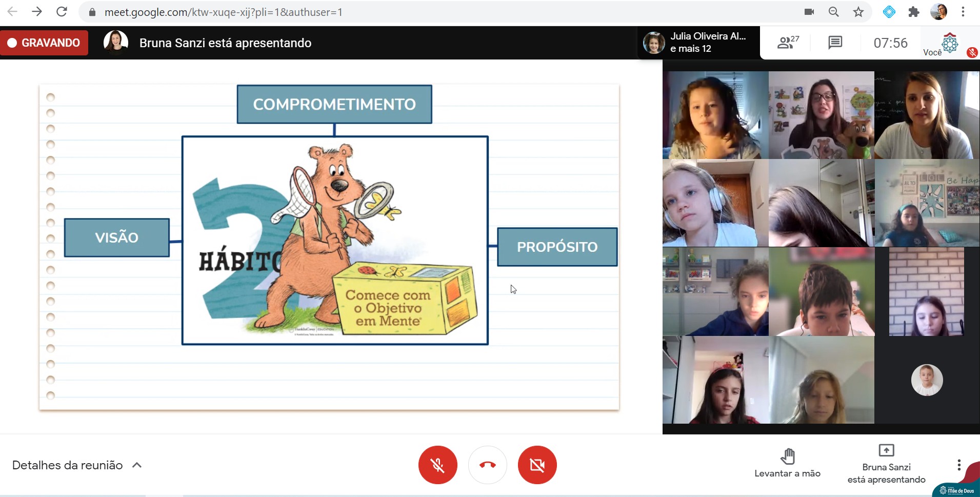This screenshot has height=497, width=980.
Task: Click the browser zoom magnifier icon
Action: [833, 12]
